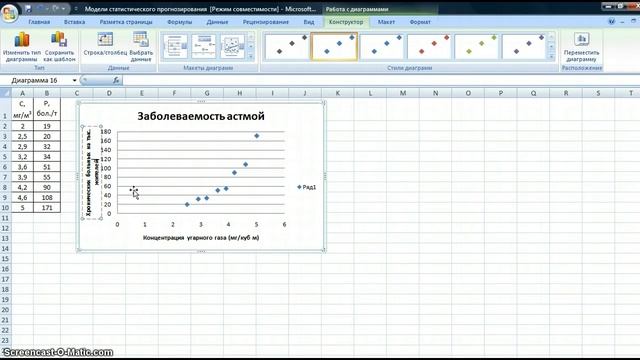Open the Формулы tab
Image resolution: width=640 pixels, height=360 pixels.
[179, 22]
